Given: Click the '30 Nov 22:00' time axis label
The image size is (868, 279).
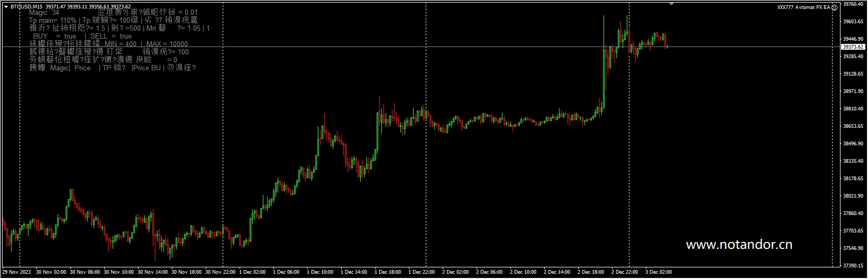Looking at the screenshot, I should coord(221,272).
